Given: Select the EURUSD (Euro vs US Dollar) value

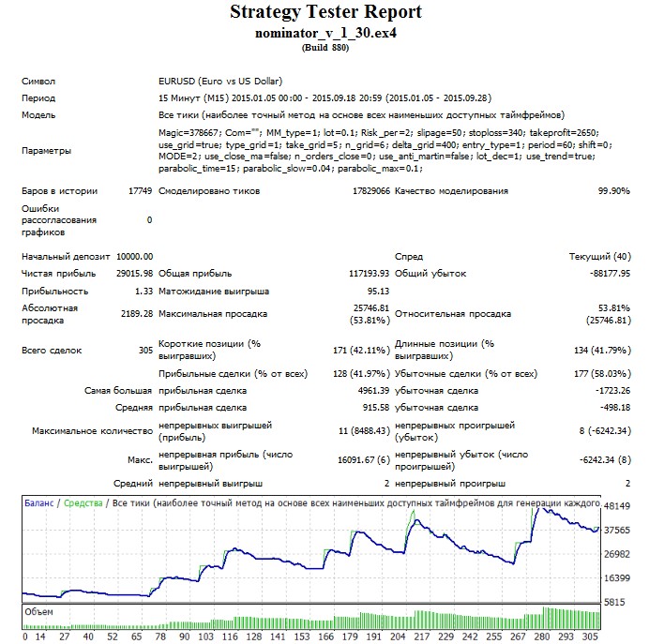Looking at the screenshot, I should click(220, 81).
